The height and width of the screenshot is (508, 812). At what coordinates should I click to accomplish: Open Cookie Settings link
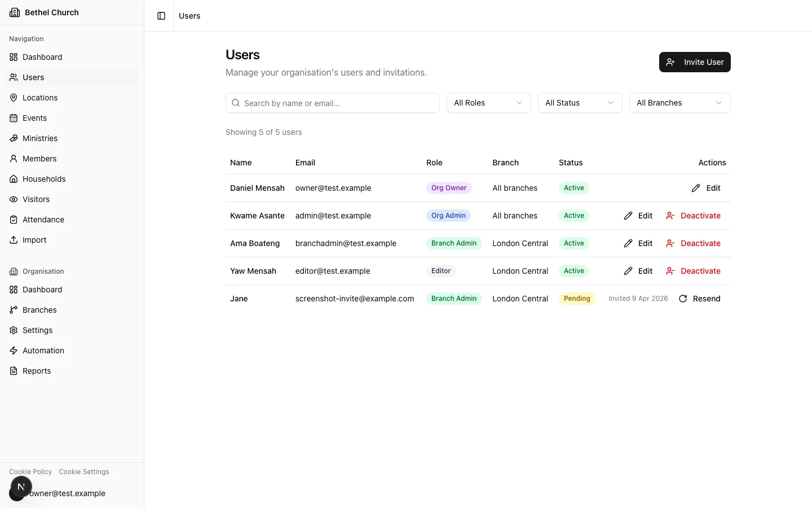tap(84, 472)
